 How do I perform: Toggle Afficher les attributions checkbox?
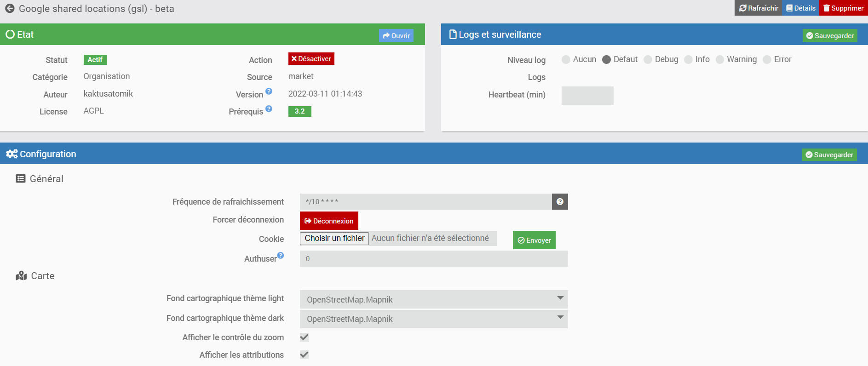pos(304,355)
